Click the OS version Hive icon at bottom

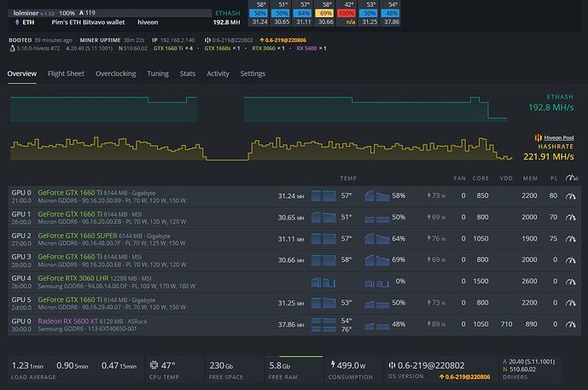392,365
